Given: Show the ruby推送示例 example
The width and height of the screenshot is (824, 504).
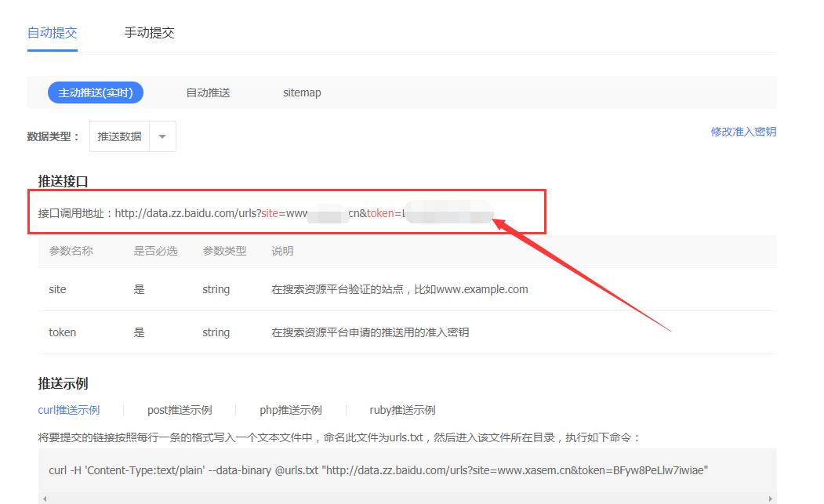Looking at the screenshot, I should 402,410.
